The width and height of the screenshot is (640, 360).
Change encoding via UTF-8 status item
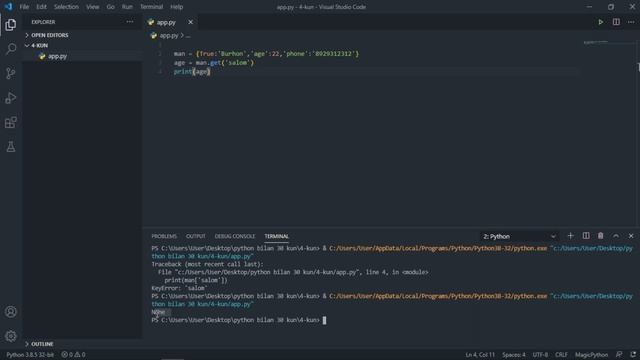point(540,355)
